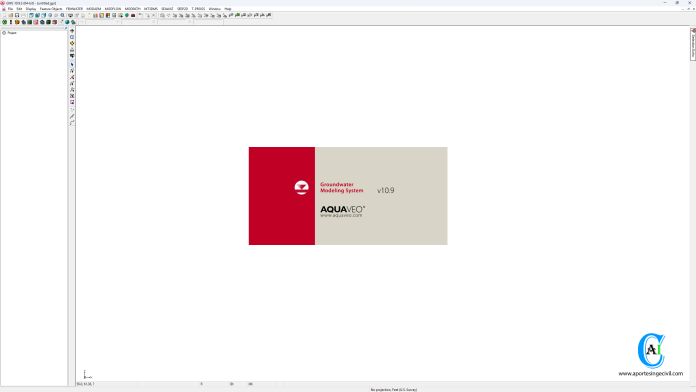Click the www.aquaveo.com link on splash
This screenshot has width=696, height=392.
coord(341,215)
